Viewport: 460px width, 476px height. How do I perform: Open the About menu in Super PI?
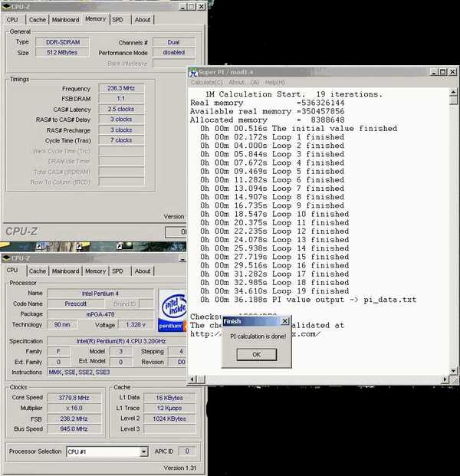point(244,82)
